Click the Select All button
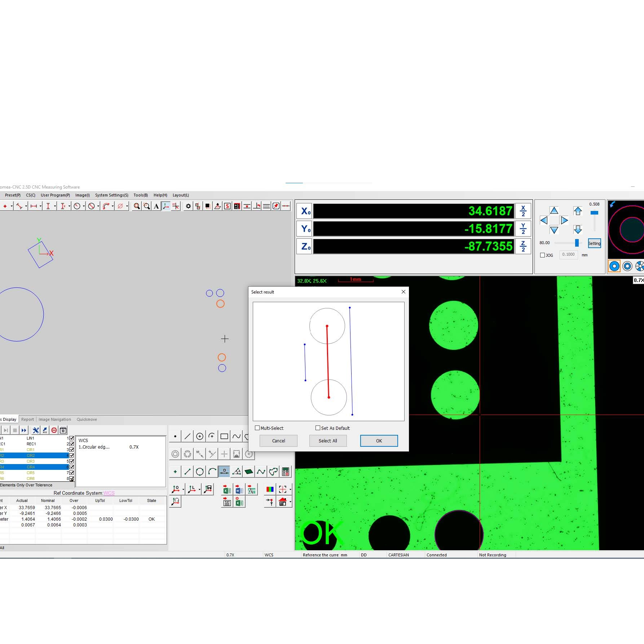The image size is (644, 644). [x=327, y=441]
